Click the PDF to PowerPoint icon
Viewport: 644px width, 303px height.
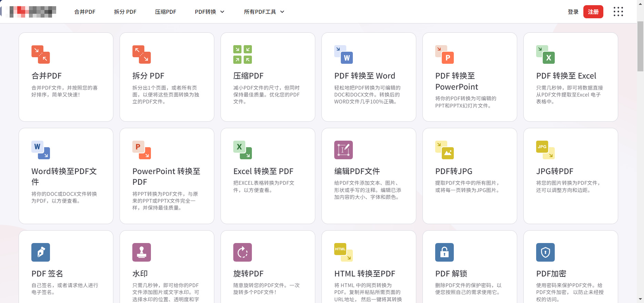pyautogui.click(x=444, y=54)
